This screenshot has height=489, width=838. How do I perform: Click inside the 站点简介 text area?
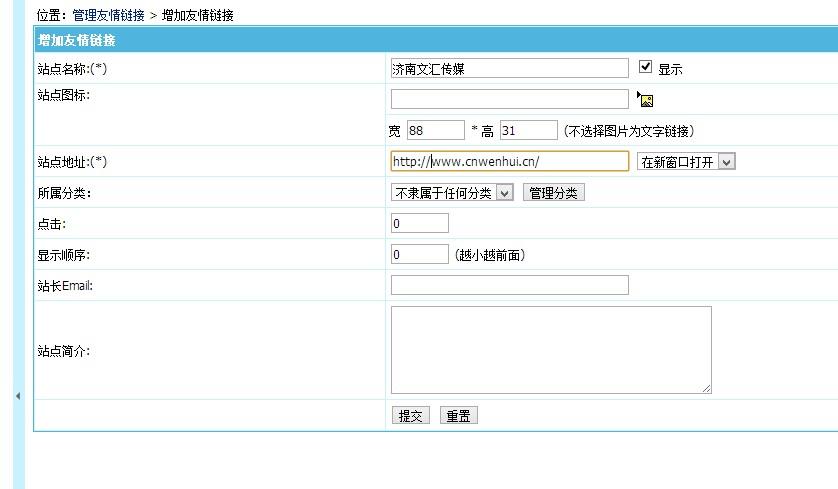coord(550,349)
